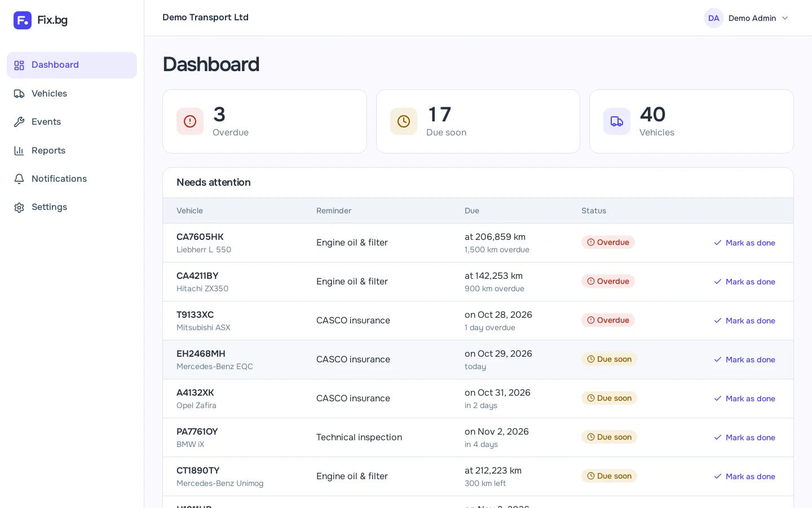Click Due soon badge for PA7761OY

609,437
